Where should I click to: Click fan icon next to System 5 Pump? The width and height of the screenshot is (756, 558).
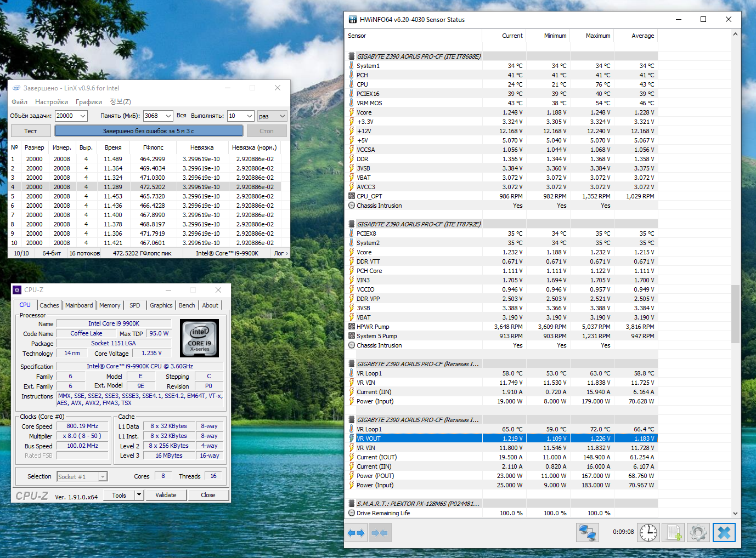point(352,336)
